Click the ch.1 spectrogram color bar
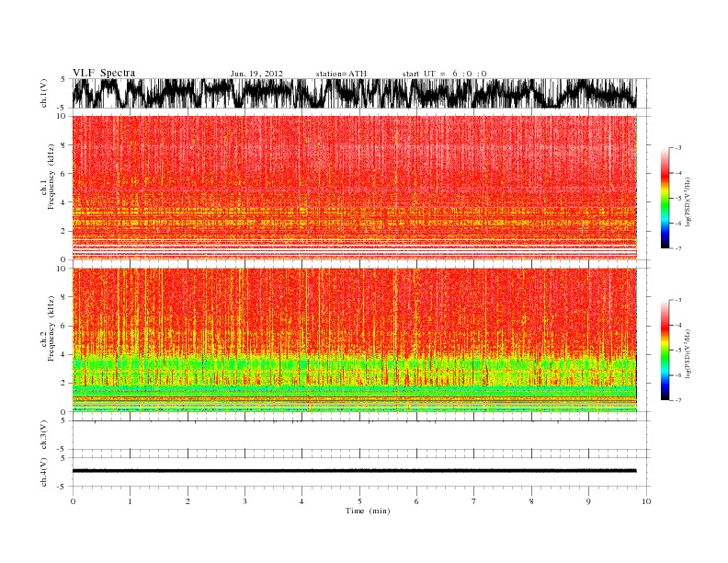Screen dimensions: 728x563 tap(665, 199)
